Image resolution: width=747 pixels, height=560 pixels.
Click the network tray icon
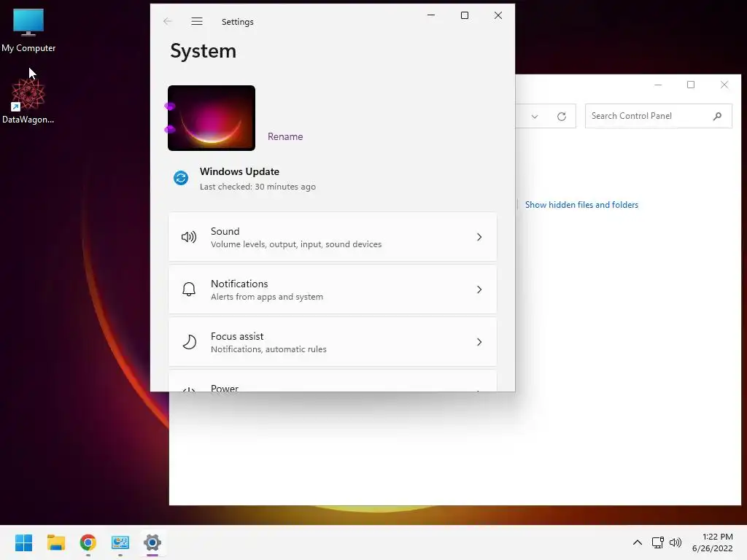[658, 542]
